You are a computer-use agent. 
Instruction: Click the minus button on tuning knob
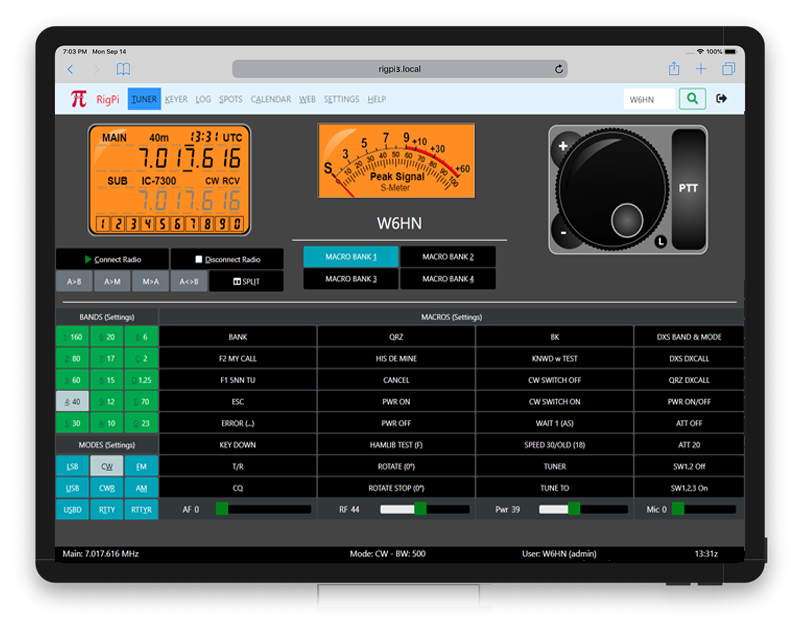(x=563, y=233)
